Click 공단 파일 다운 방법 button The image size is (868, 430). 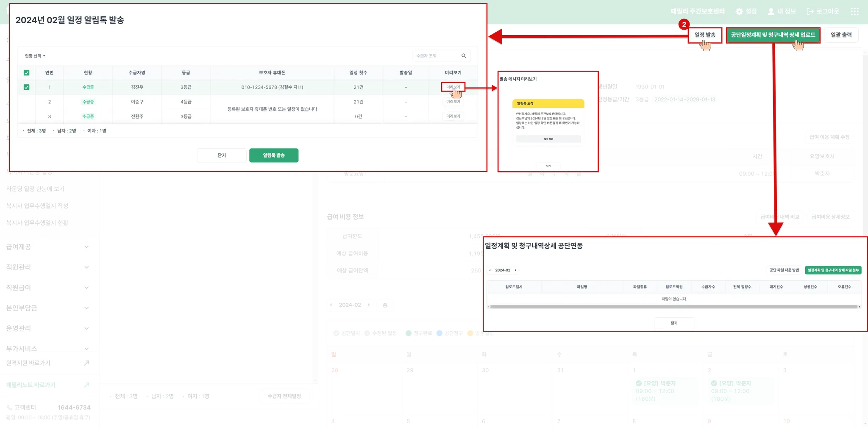point(784,270)
